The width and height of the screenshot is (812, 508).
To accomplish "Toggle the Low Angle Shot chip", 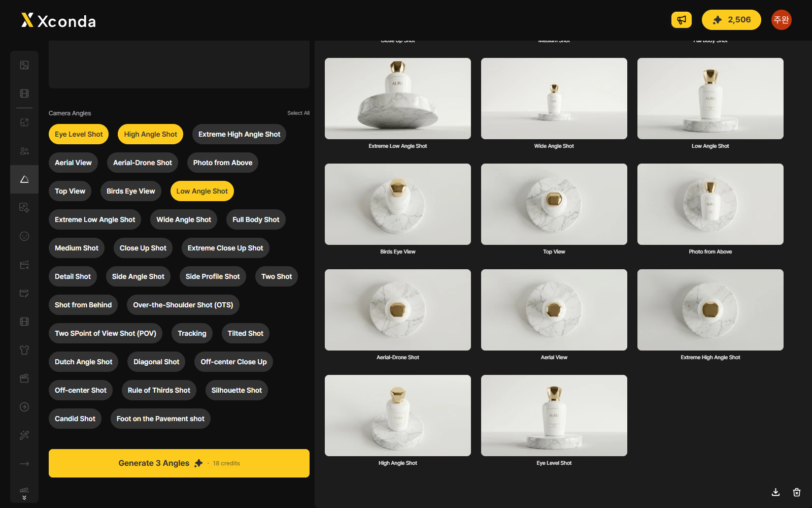I will (202, 191).
